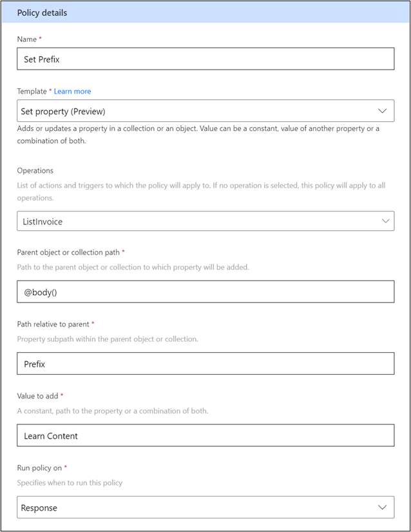Click the Run policy on label
The height and width of the screenshot is (532, 411).
39,468
